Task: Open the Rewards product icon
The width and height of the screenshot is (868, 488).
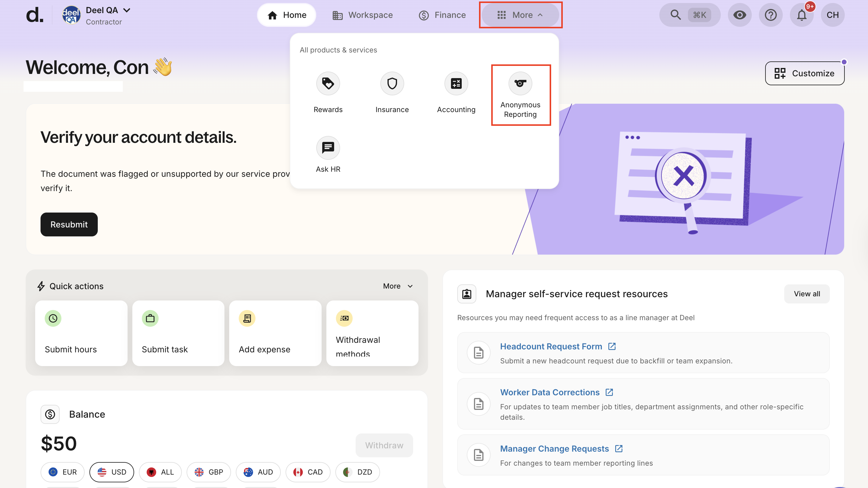Action: pos(328,83)
